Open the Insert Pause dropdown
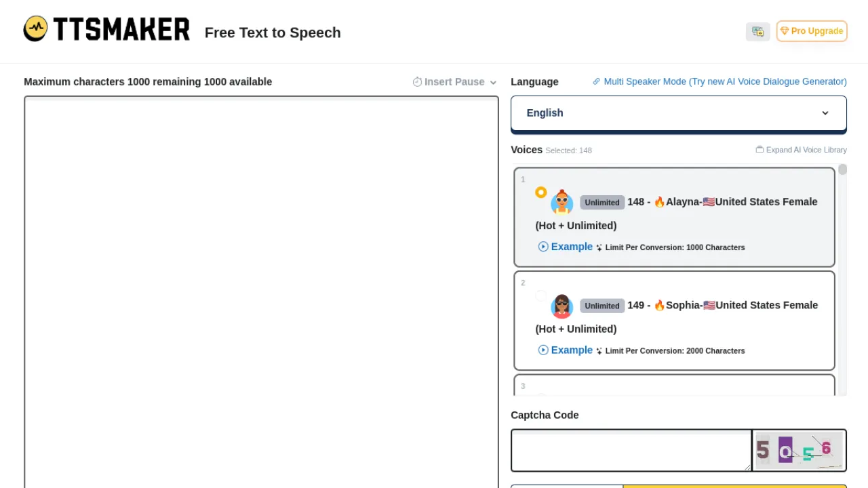The width and height of the screenshot is (868, 488). [x=454, y=82]
